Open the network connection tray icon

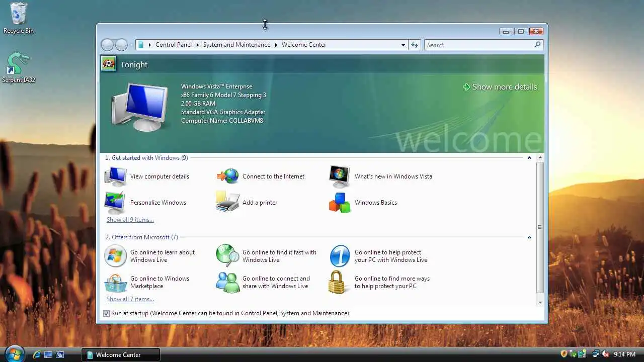pyautogui.click(x=596, y=354)
